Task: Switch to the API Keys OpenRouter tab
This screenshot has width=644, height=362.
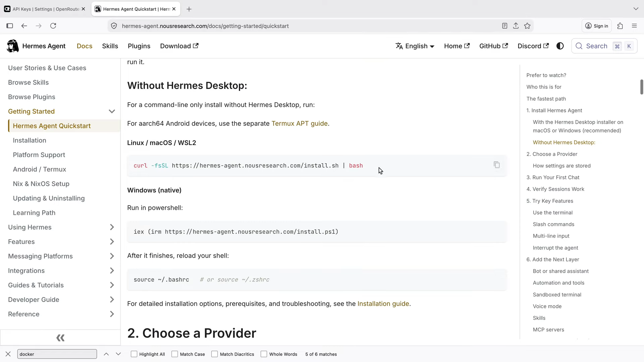Action: click(x=46, y=9)
